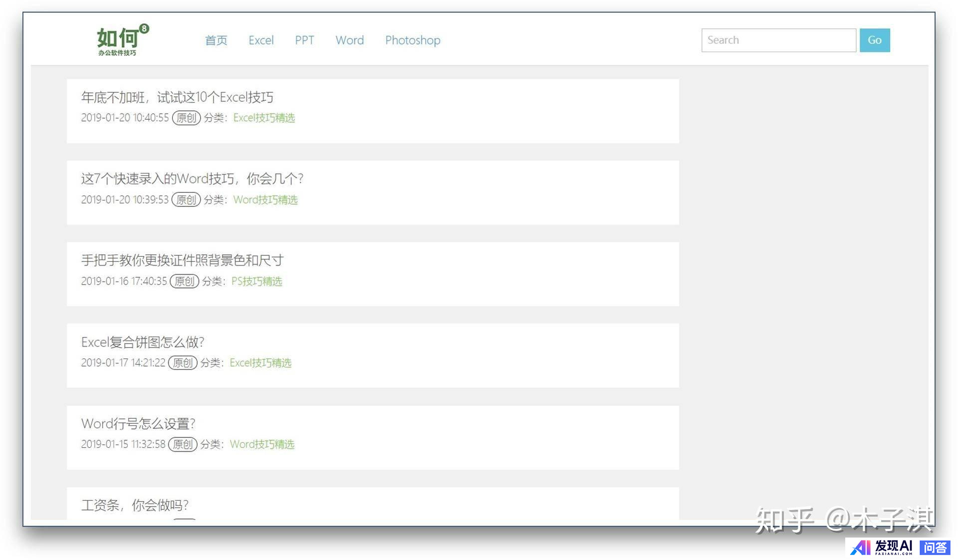Click the 发现AI 问答 logo badge
The image size is (958, 560).
tap(900, 548)
